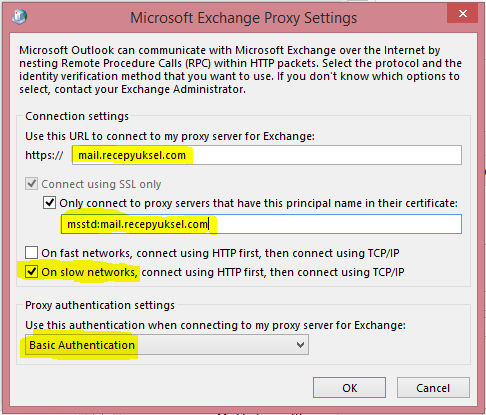Open the Basic Authentication dropdown

167,345
